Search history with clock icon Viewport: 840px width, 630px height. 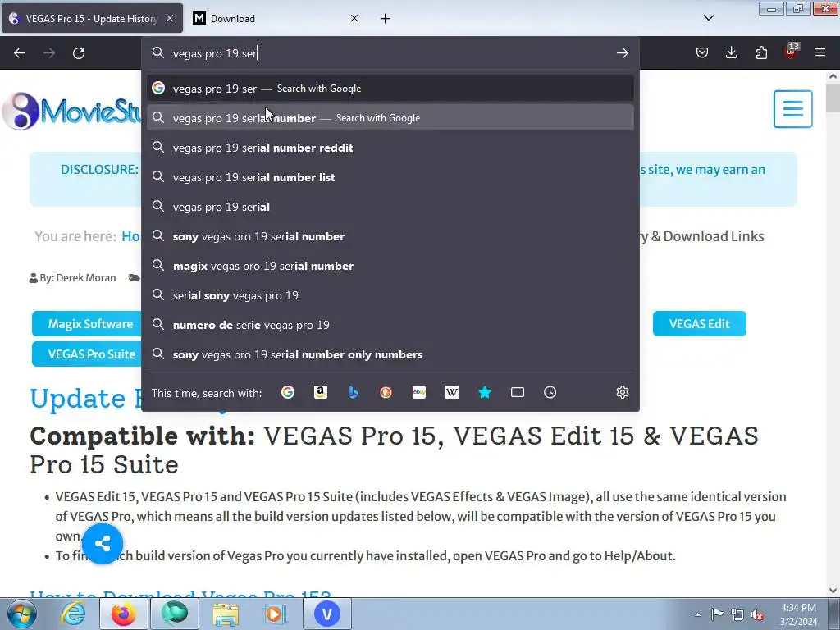tap(550, 393)
